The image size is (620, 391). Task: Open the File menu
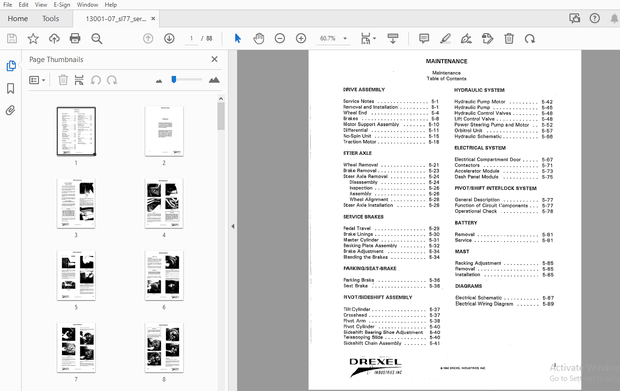tap(8, 5)
